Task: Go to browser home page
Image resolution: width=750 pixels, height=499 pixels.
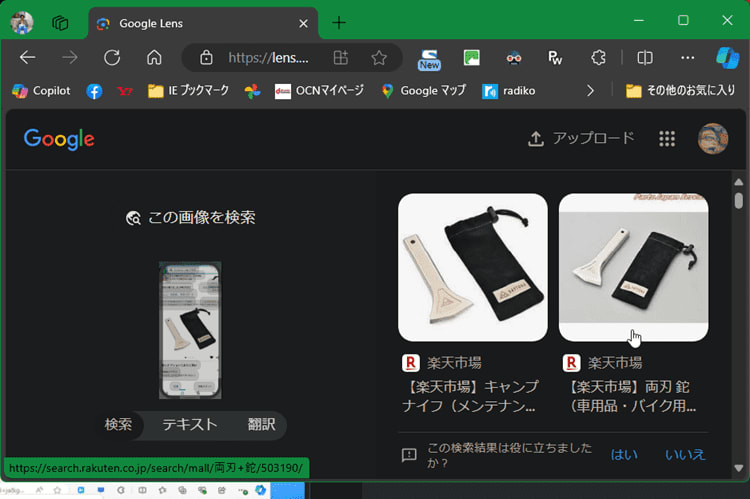Action: click(154, 58)
